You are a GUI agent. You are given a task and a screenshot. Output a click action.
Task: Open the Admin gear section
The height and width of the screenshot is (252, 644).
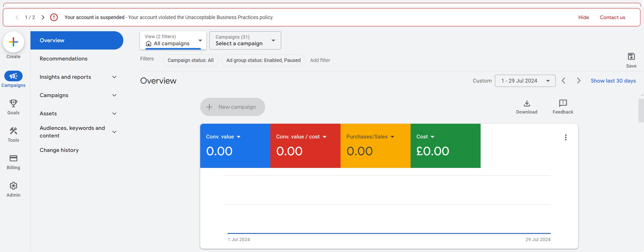click(x=13, y=190)
